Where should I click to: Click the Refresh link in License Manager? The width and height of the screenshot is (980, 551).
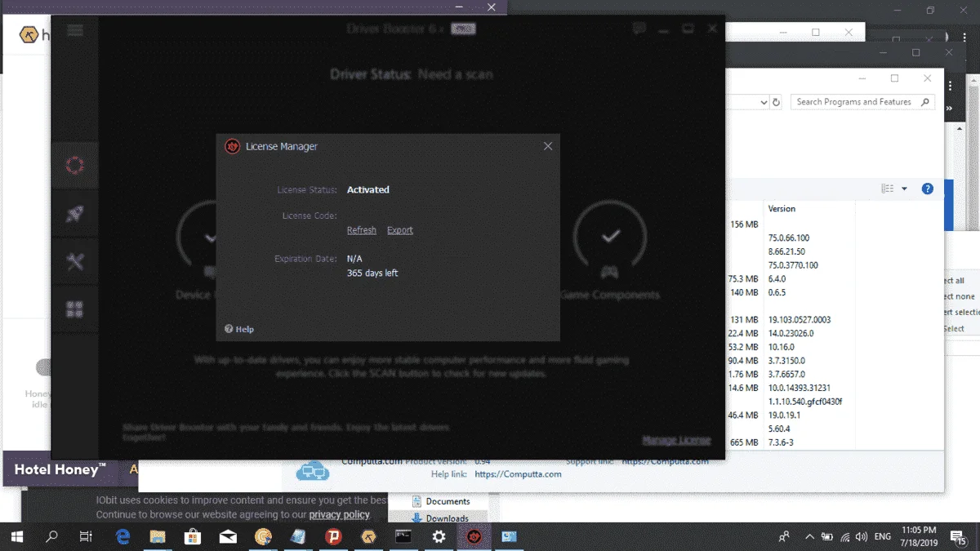361,230
